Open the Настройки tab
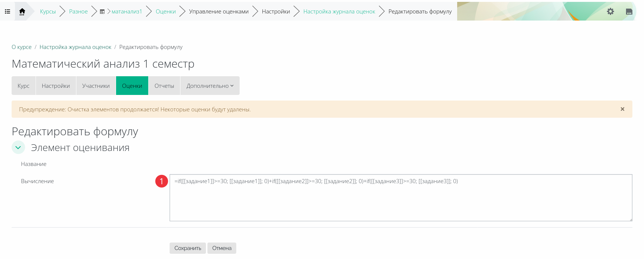644x259 pixels. [56, 86]
